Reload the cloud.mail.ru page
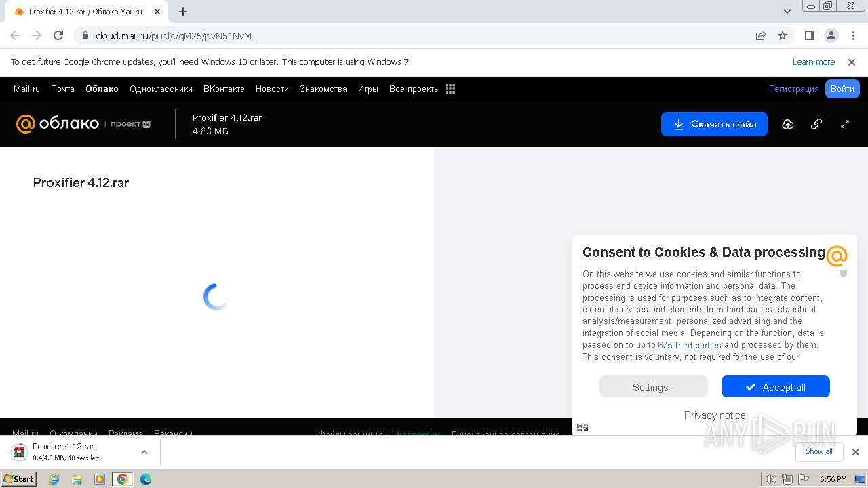 [58, 35]
